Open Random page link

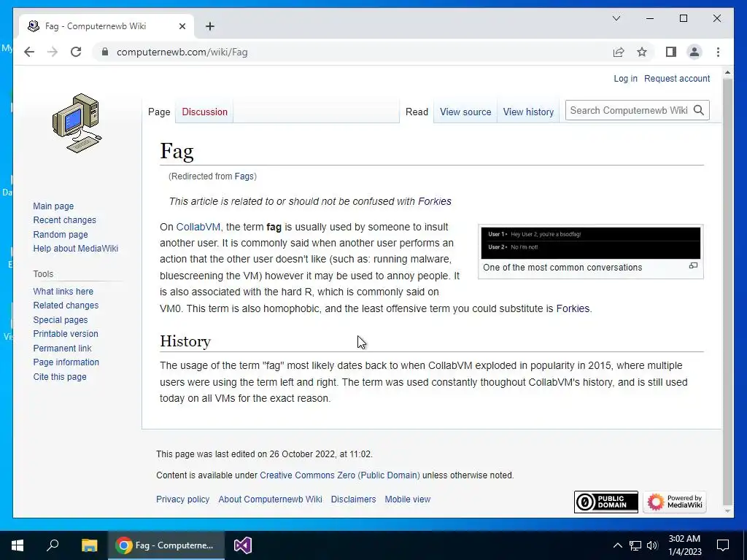(61, 234)
